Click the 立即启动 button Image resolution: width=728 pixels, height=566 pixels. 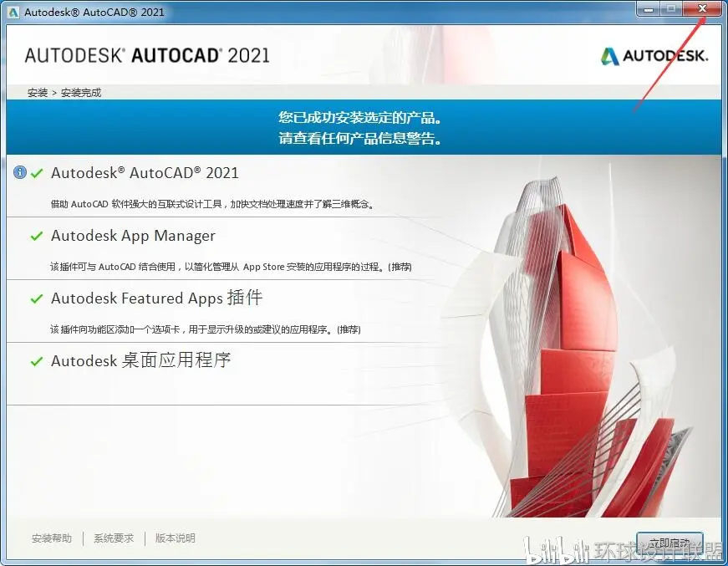pyautogui.click(x=669, y=543)
